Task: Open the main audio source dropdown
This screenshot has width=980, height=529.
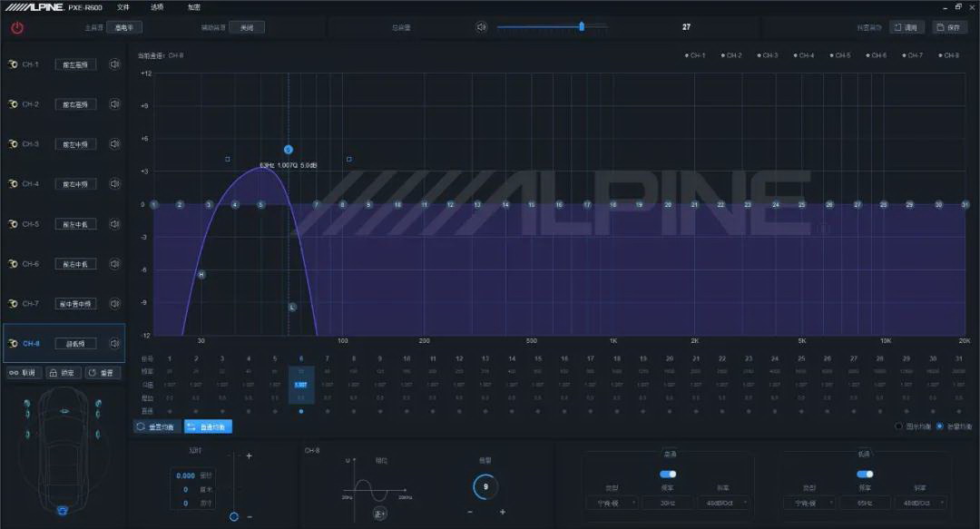Action: point(124,27)
